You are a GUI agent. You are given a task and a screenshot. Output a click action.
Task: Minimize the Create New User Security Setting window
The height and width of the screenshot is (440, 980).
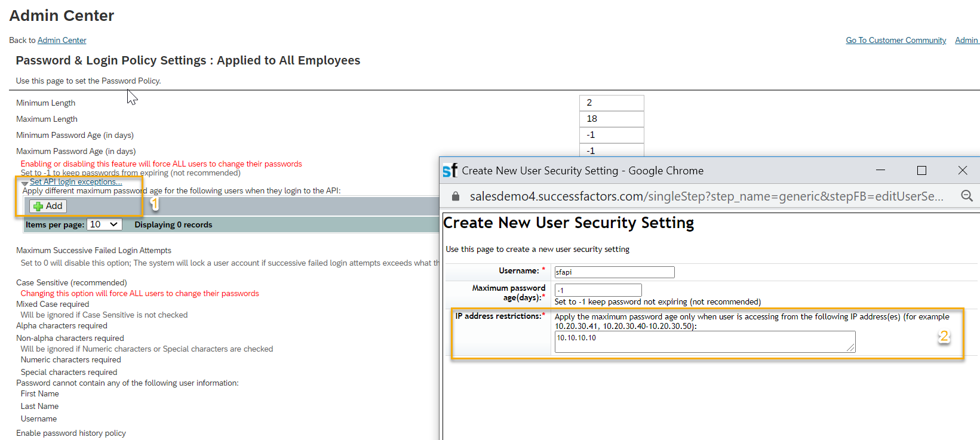880,170
